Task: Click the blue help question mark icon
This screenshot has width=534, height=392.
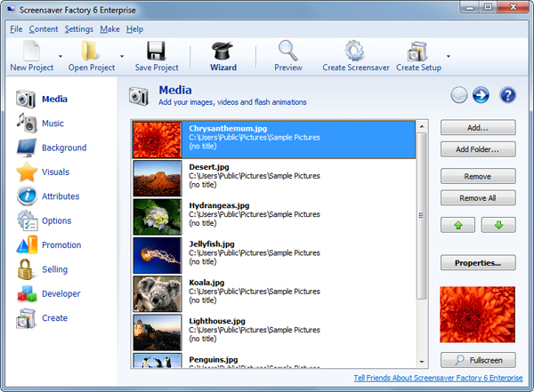Action: [x=507, y=95]
